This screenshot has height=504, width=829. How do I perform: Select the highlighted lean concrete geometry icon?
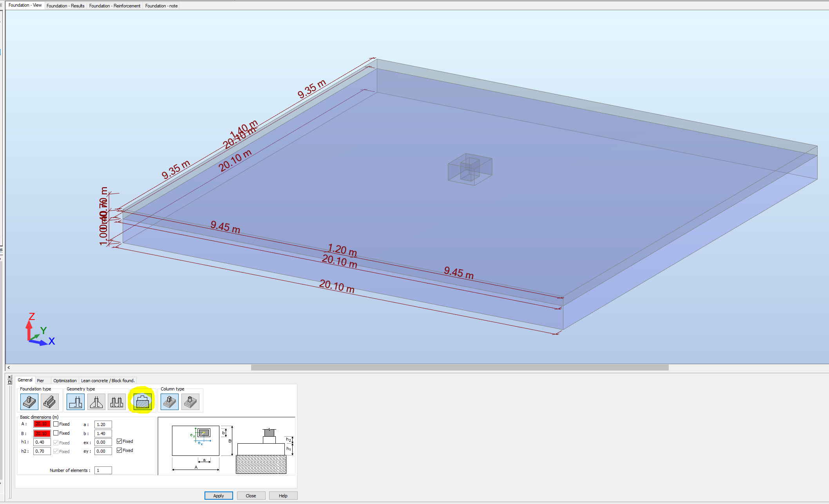click(143, 402)
